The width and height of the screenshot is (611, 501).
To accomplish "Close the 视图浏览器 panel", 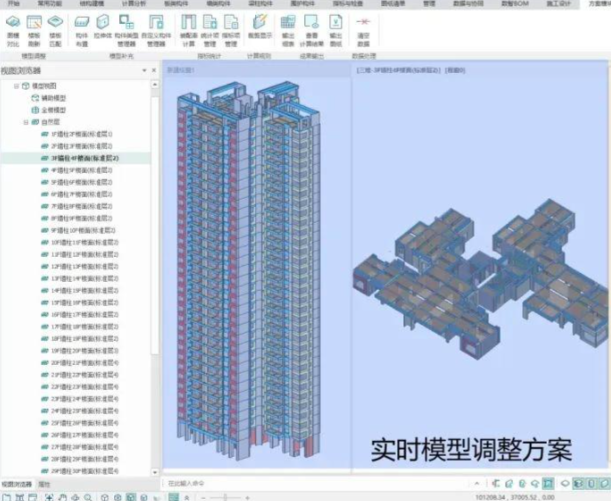I will [x=153, y=71].
